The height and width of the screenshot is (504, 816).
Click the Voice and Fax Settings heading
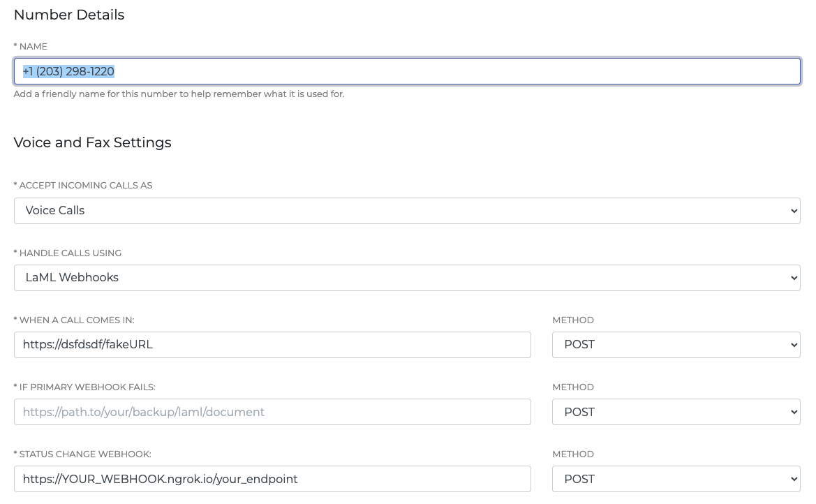pyautogui.click(x=92, y=142)
